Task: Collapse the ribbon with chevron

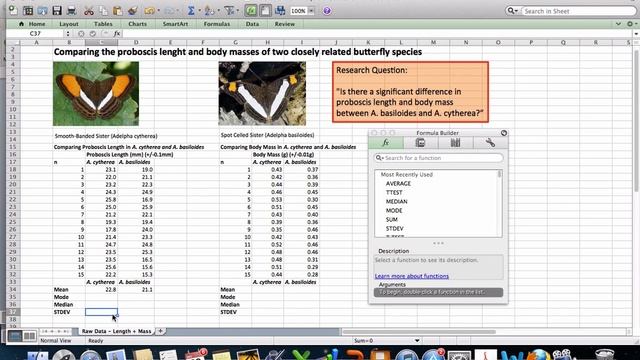Action: (x=618, y=24)
